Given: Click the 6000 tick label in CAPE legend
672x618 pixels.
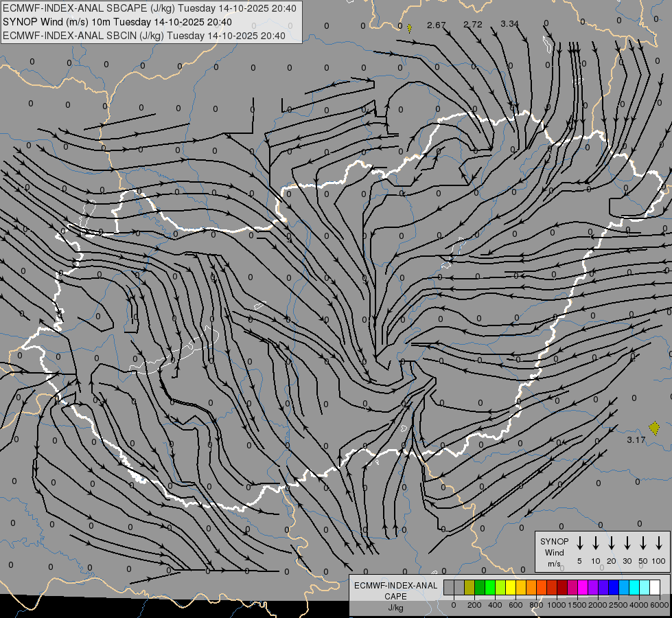Looking at the screenshot, I should (660, 605).
